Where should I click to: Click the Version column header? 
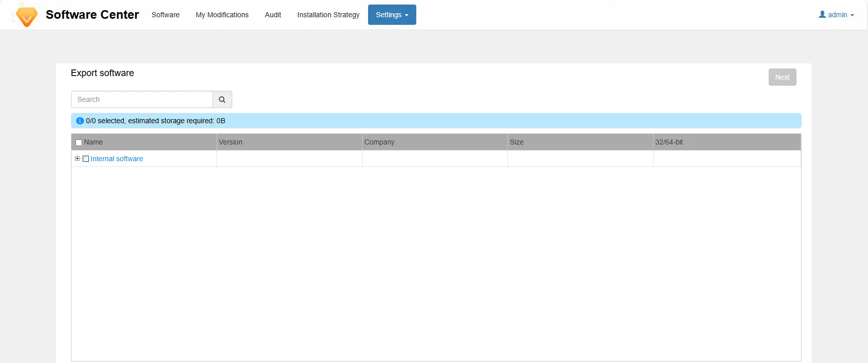290,142
